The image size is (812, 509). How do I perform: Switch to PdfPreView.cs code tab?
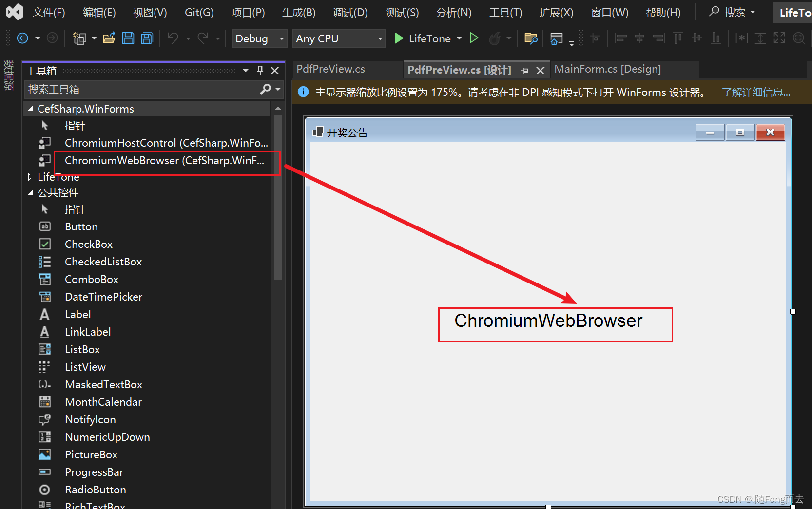pyautogui.click(x=330, y=69)
